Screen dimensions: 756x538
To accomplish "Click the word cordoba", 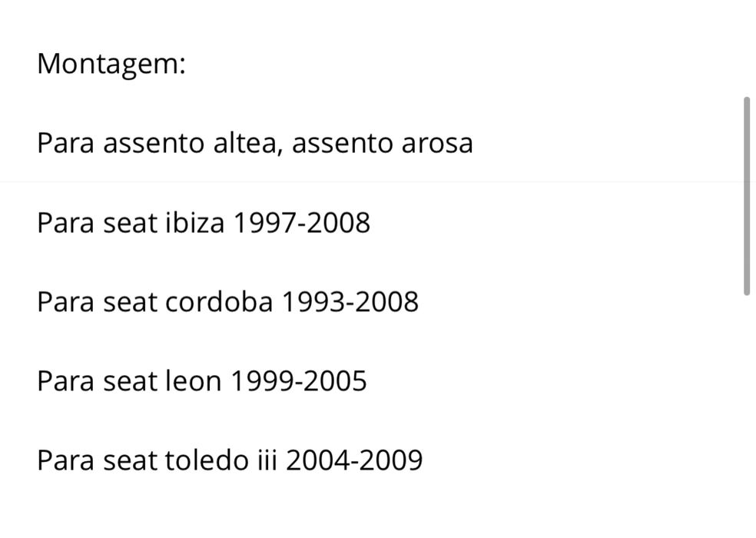I will tap(219, 302).
